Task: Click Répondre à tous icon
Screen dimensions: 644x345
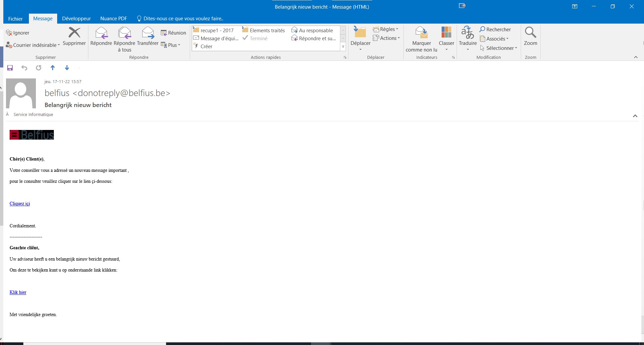Action: pyautogui.click(x=124, y=33)
